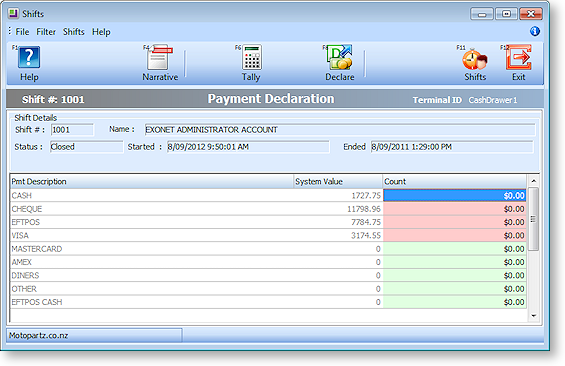The height and width of the screenshot is (366, 565).
Task: Select the EFTPOS count cell
Action: pos(454,222)
